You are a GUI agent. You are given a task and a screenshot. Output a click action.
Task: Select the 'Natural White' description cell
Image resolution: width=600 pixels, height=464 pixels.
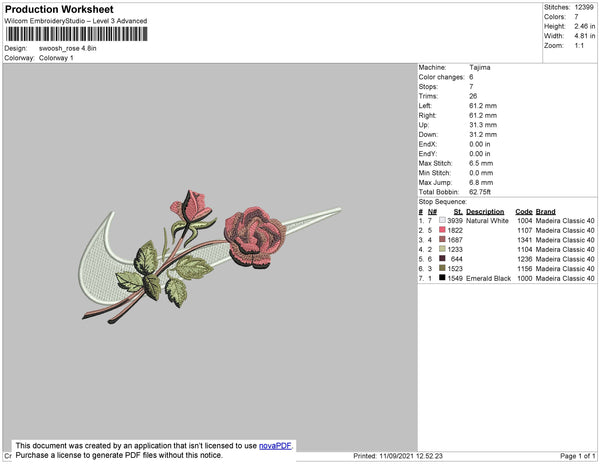(488, 221)
